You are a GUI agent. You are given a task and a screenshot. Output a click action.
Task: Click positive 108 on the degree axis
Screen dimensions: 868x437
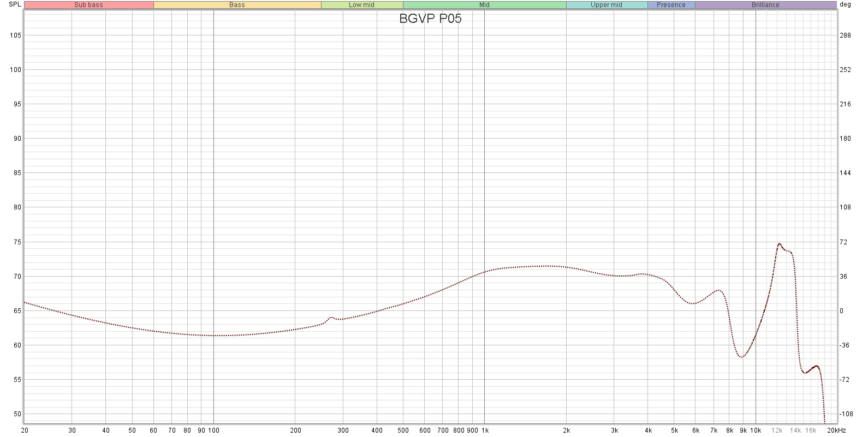[845, 207]
